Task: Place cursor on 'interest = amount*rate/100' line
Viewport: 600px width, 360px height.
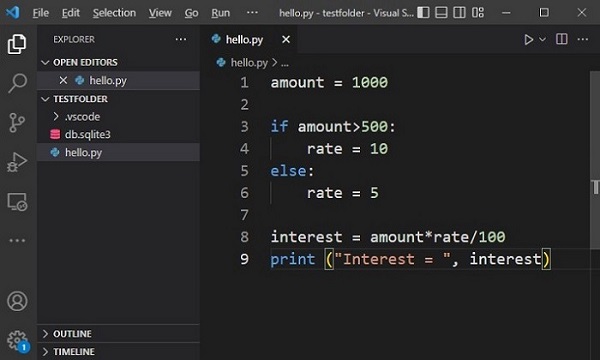Action: [388, 237]
